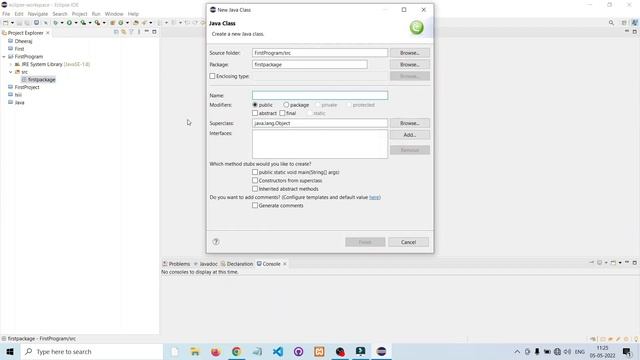Click the Debug bug icon in toolbar
Screen dimensions: 640x360
(x=56, y=23)
